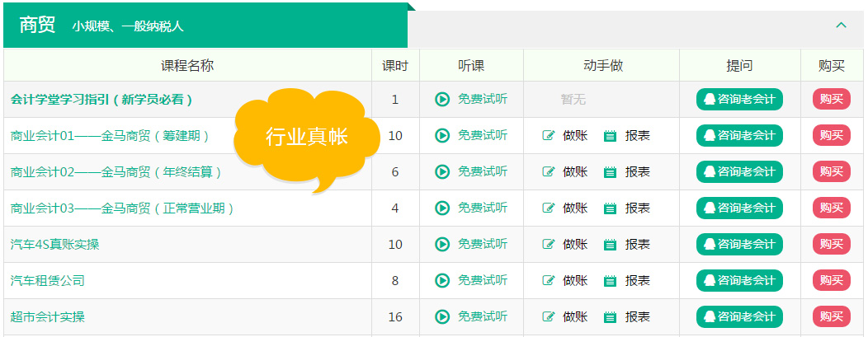The height and width of the screenshot is (337, 868).
Task: Click 咨询老会计 in 超市会计实操 row
Action: click(739, 316)
